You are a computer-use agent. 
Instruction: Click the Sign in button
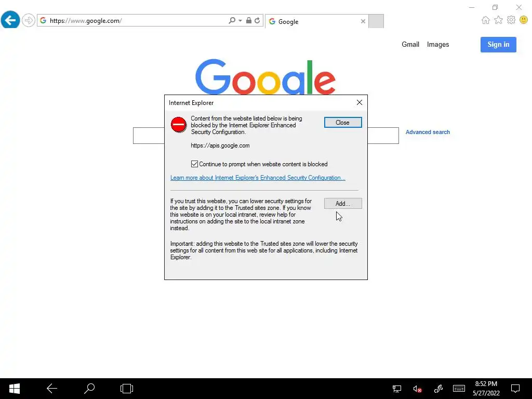pos(498,45)
